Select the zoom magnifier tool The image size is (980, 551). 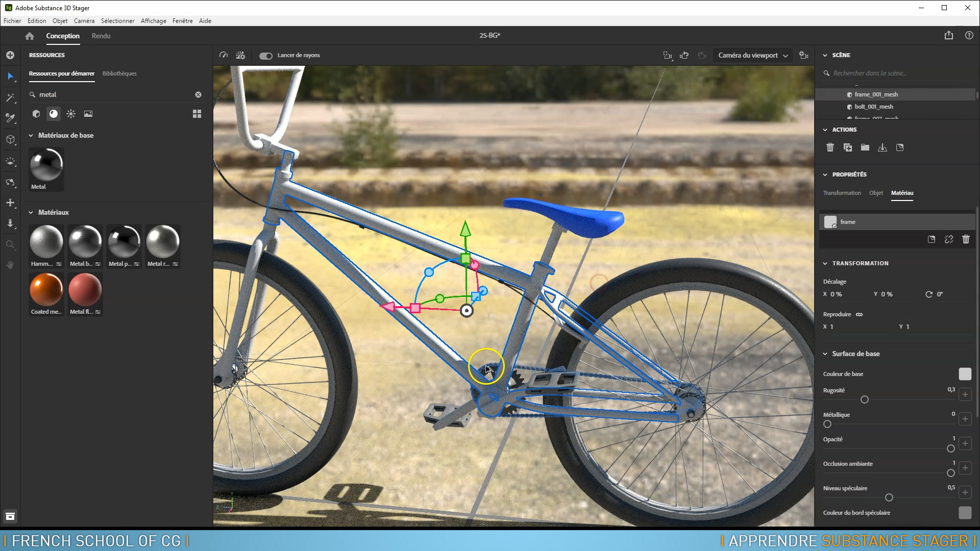click(x=10, y=244)
